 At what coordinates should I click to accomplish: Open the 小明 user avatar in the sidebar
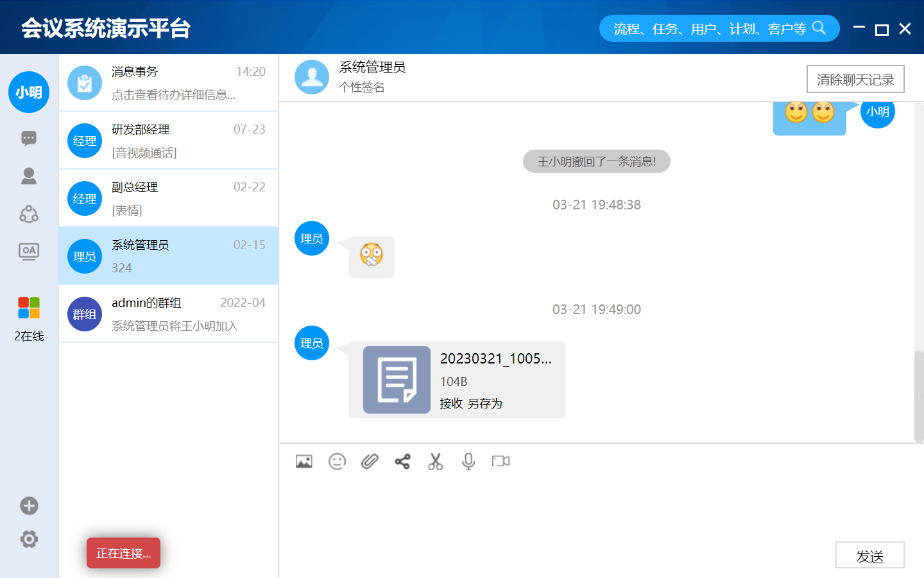(x=29, y=92)
